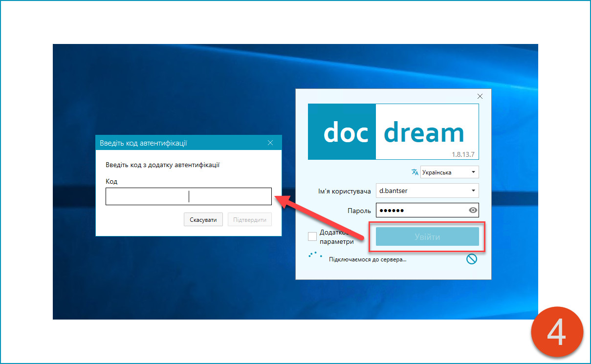Click the cancel connection icon
The height and width of the screenshot is (364, 591).
point(471,259)
